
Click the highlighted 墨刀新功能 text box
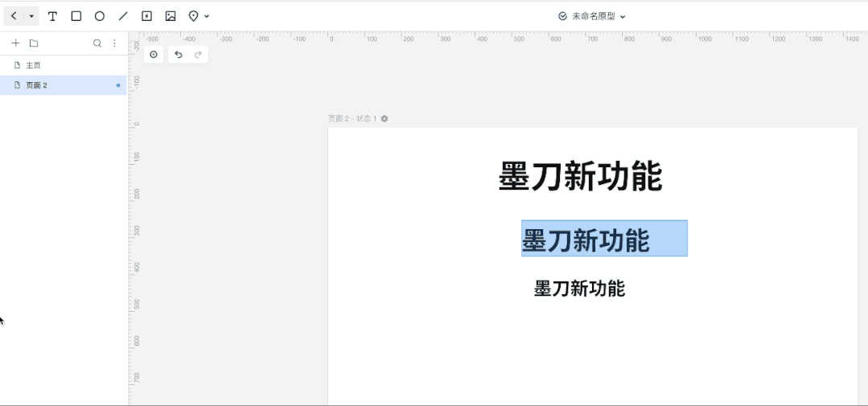(x=604, y=239)
